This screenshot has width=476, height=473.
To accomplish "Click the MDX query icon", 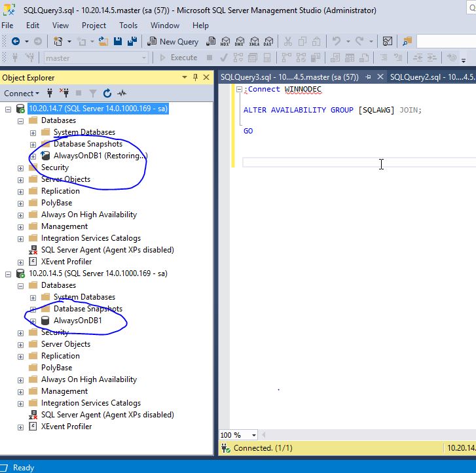I will point(225,41).
